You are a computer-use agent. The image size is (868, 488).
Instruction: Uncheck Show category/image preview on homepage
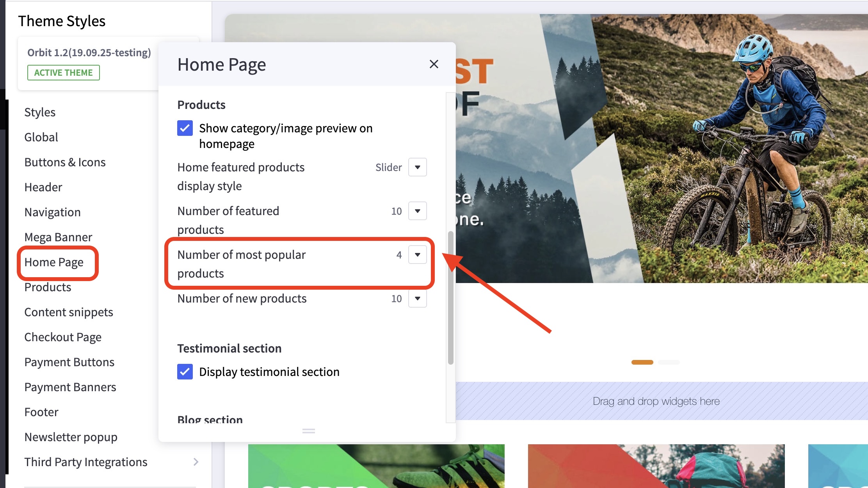(x=185, y=128)
